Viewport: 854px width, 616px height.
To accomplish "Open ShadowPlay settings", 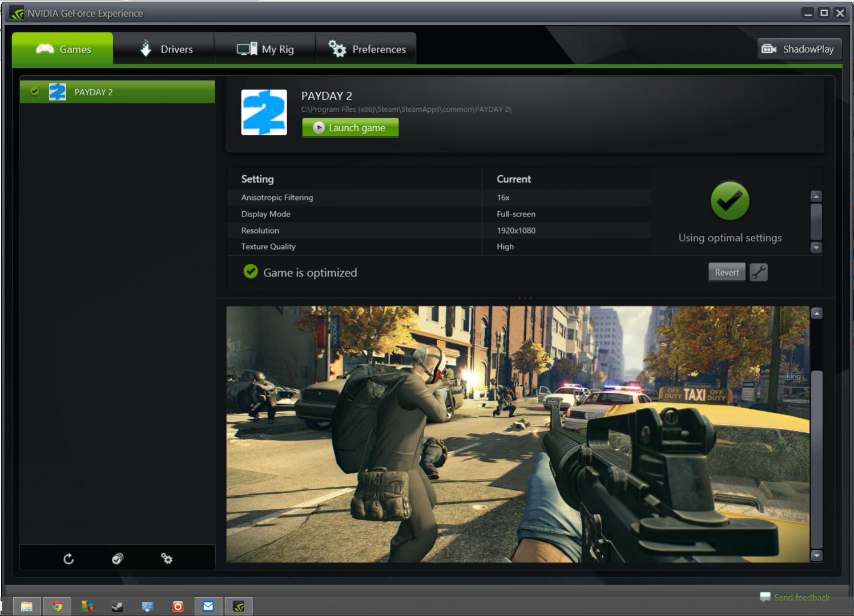I will (x=799, y=49).
